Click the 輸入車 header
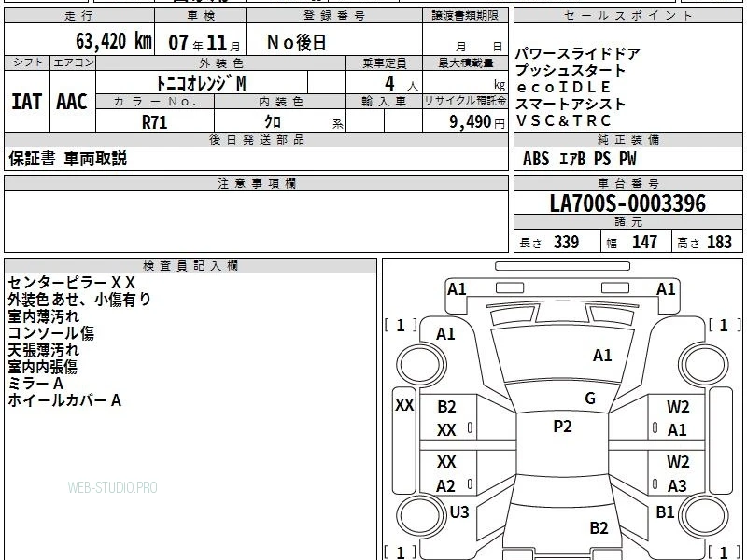Image resolution: width=747 pixels, height=560 pixels. (384, 102)
